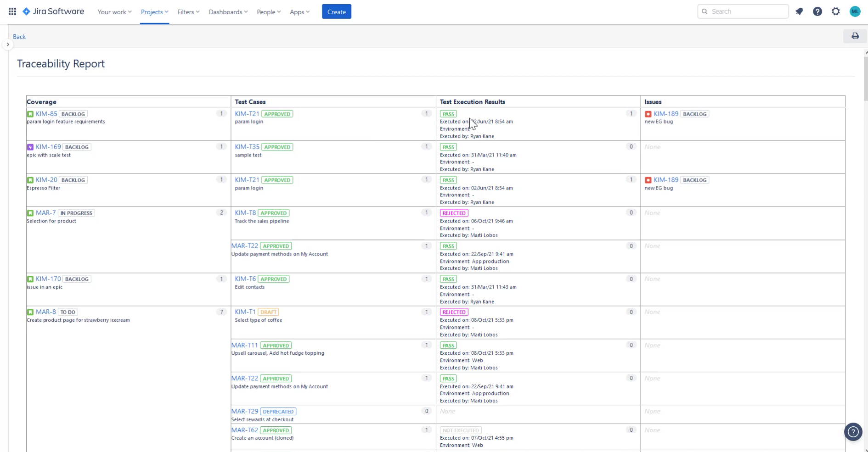The height and width of the screenshot is (452, 868).
Task: Expand the Filters dropdown
Action: 188,12
